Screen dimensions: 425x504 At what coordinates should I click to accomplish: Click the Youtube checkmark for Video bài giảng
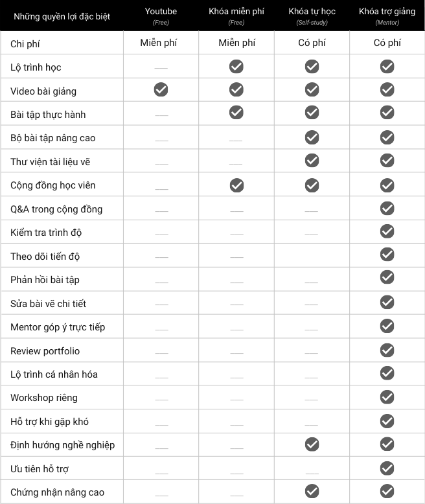click(x=161, y=90)
